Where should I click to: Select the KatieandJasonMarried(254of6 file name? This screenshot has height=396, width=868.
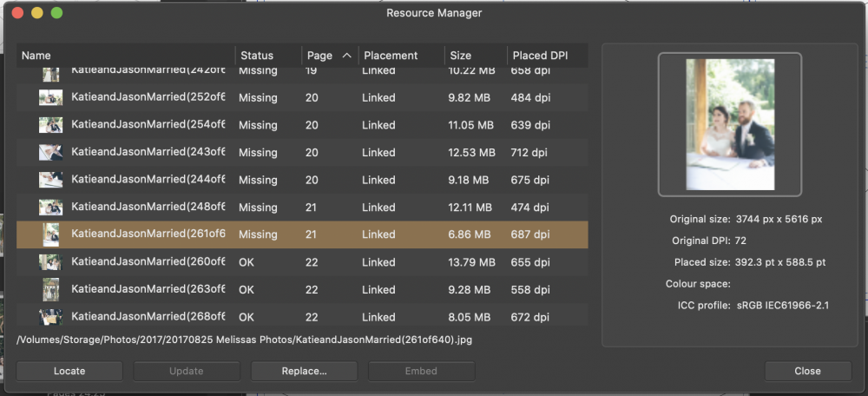(148, 124)
